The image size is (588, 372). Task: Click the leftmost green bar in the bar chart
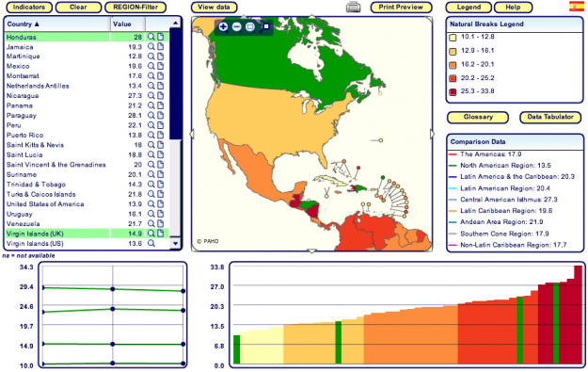tap(237, 349)
